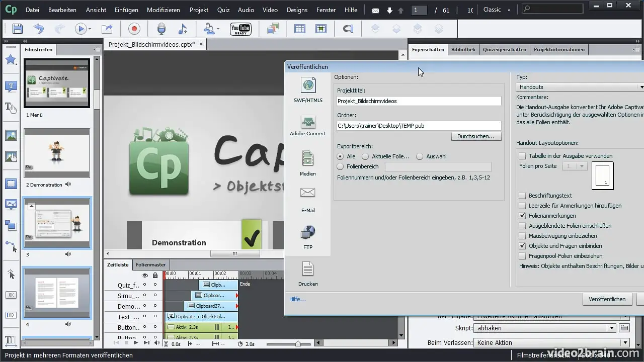
Task: Open the Datei menu
Action: point(32,10)
